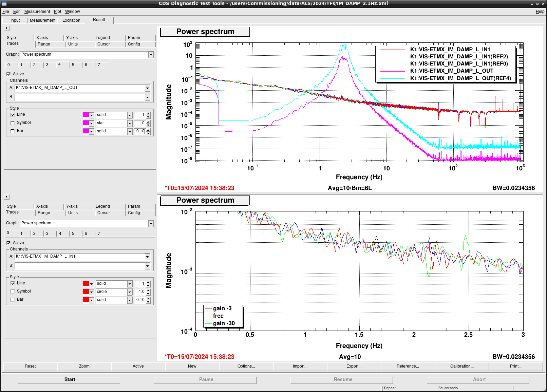Click the lower channel B input field
Screen dimensions: 547x392
[80, 266]
